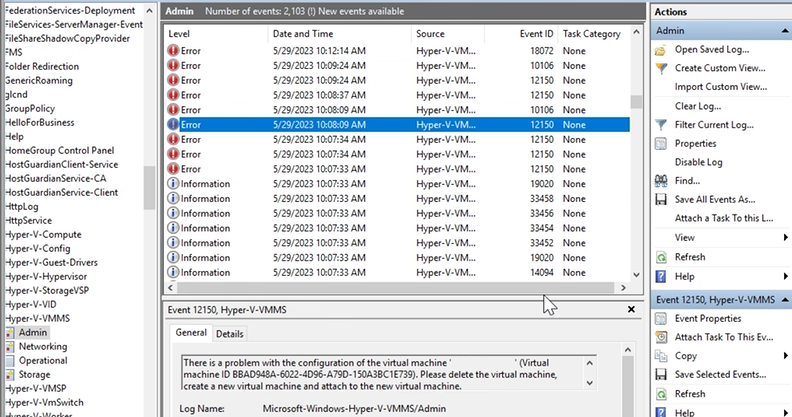Select the General tab

191,332
